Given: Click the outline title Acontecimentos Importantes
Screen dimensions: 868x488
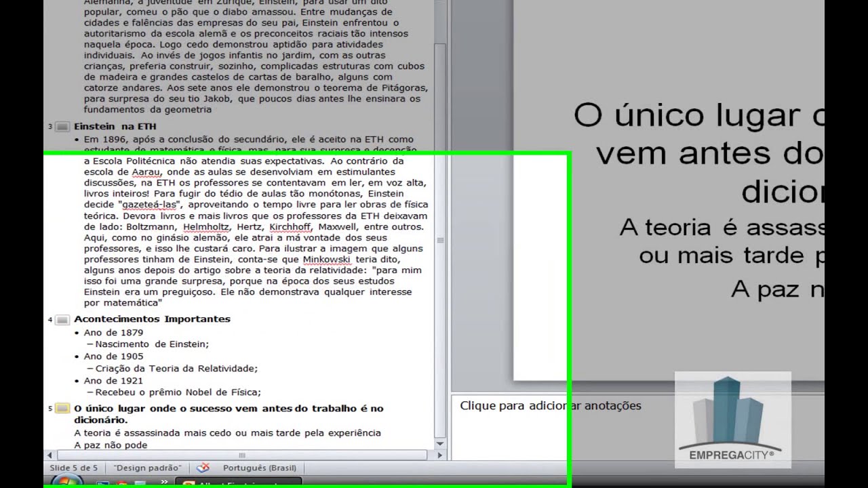Looking at the screenshot, I should (152, 319).
